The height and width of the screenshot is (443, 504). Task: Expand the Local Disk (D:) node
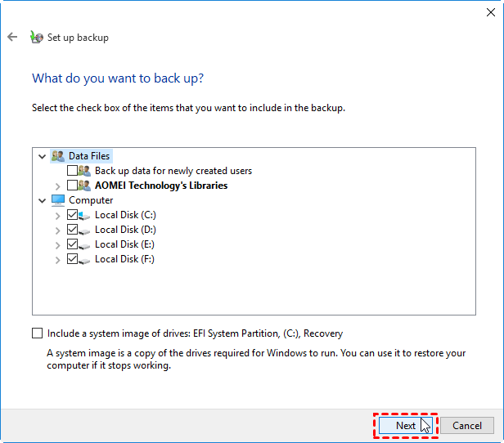pyautogui.click(x=57, y=230)
